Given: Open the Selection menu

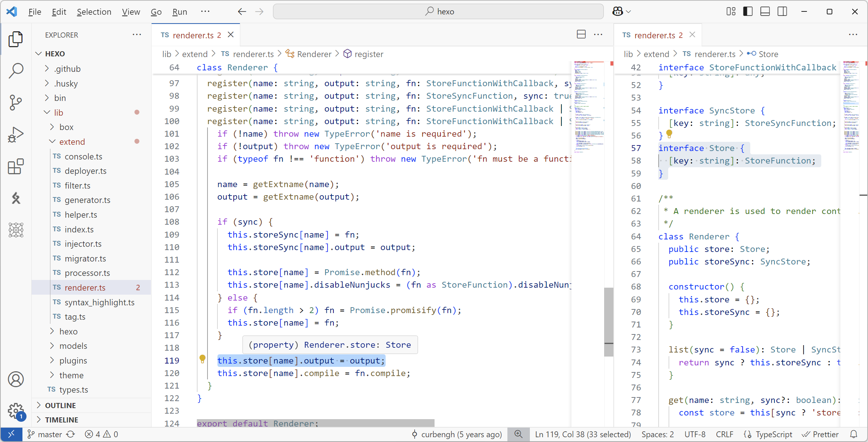Looking at the screenshot, I should click(94, 12).
